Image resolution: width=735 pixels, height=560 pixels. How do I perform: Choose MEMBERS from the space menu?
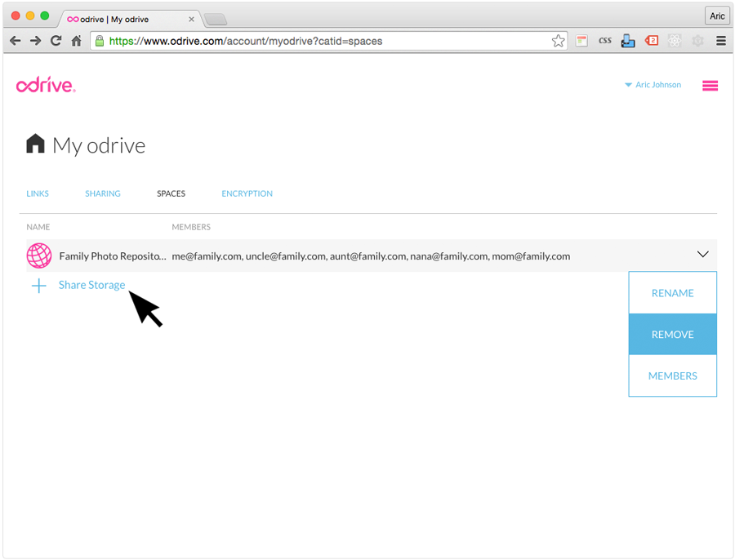(x=673, y=376)
